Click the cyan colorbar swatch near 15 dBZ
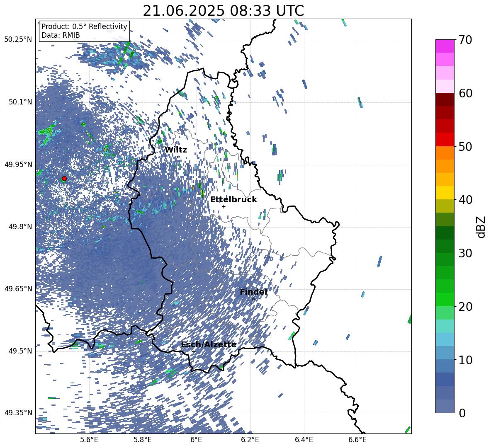Screen dimensions: 491x448 [445, 326]
